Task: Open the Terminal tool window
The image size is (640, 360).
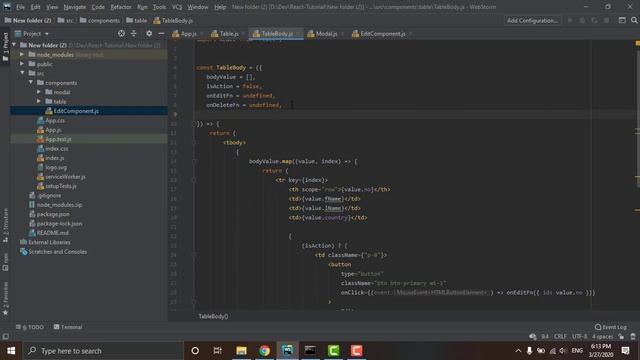Action: coord(68,327)
